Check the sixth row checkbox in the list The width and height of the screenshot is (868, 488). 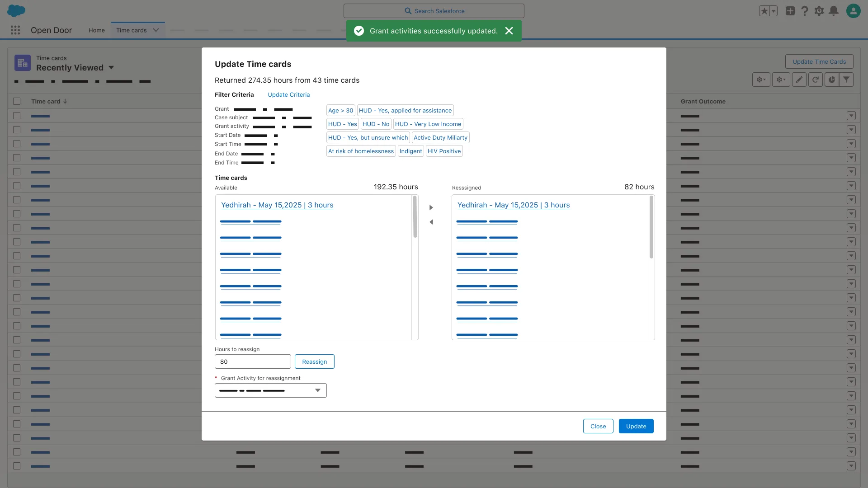pyautogui.click(x=17, y=186)
